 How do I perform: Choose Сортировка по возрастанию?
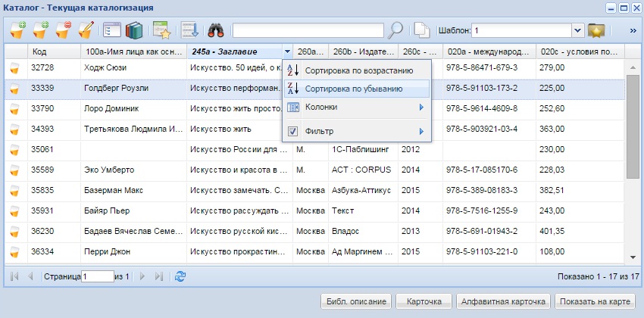(358, 70)
